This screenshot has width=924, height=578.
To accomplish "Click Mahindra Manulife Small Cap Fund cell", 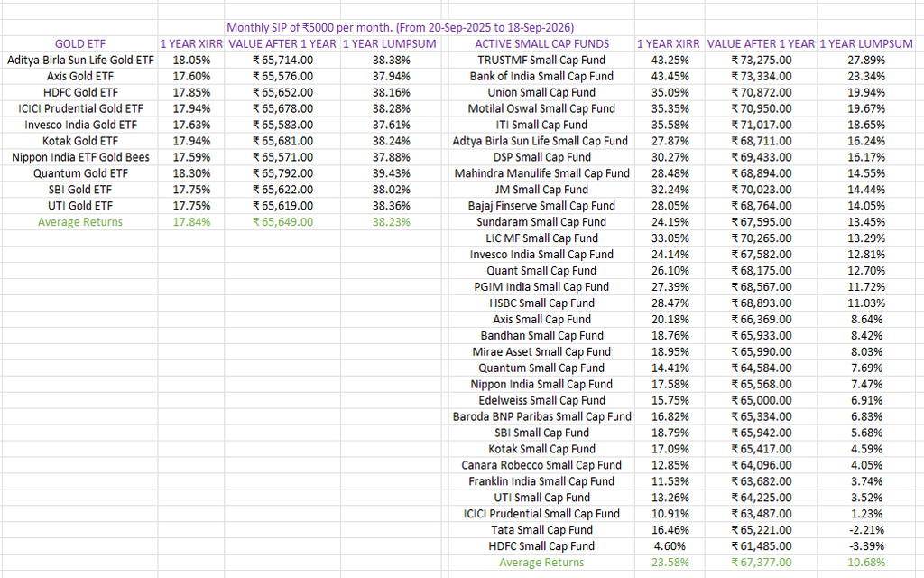I will click(x=542, y=173).
